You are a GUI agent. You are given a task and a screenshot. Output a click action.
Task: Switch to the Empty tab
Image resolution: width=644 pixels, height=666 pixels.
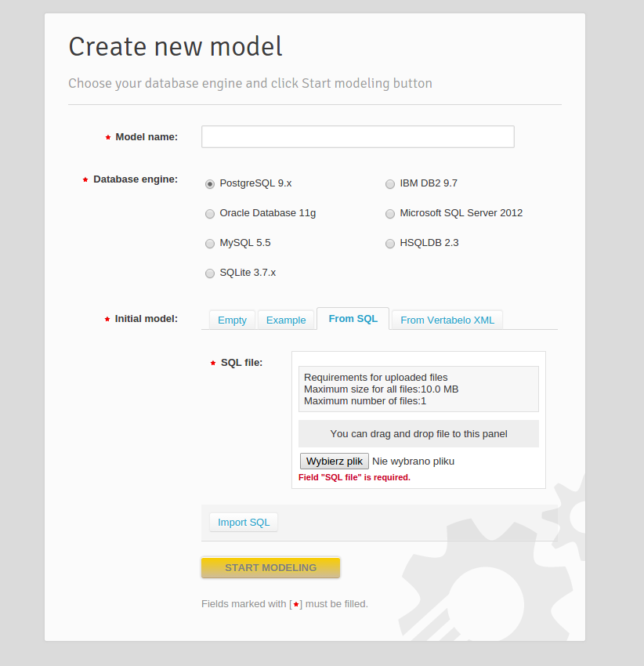(x=232, y=320)
